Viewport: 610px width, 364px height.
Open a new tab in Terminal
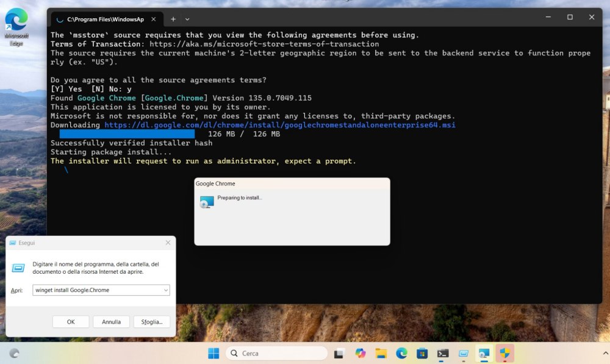[x=173, y=19]
